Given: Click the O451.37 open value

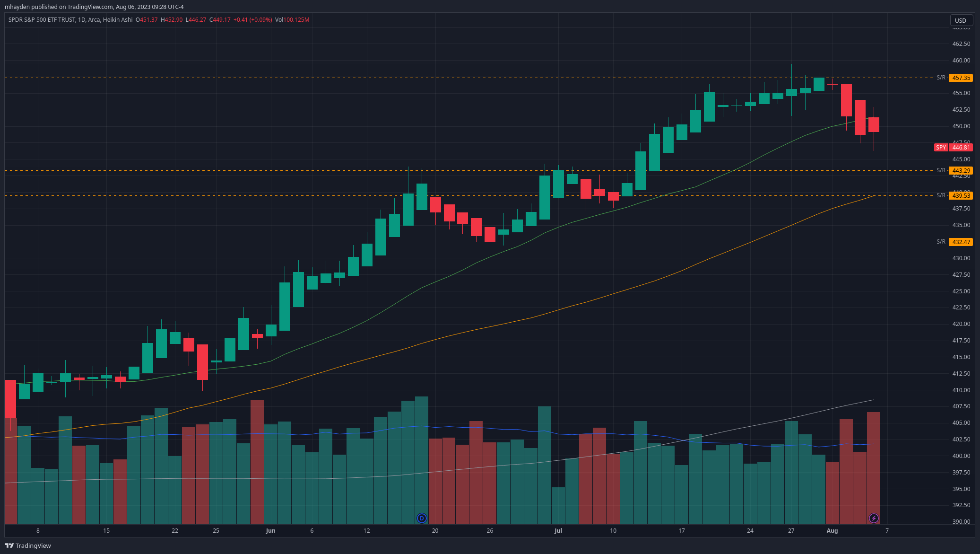Looking at the screenshot, I should click(x=147, y=20).
